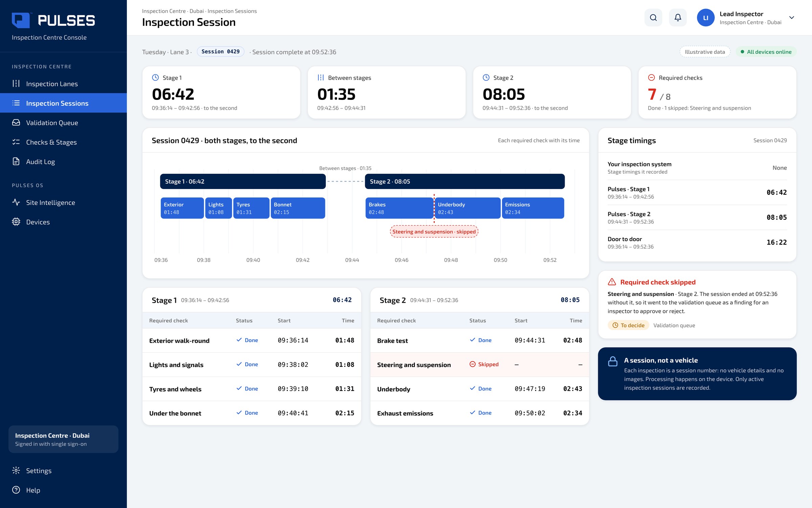Click the Required checks minus-circle icon

(651, 78)
